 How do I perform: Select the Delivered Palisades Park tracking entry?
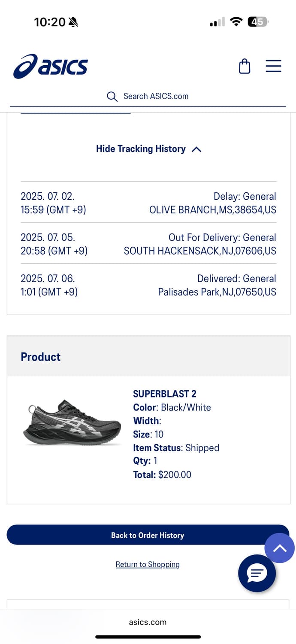(x=148, y=285)
